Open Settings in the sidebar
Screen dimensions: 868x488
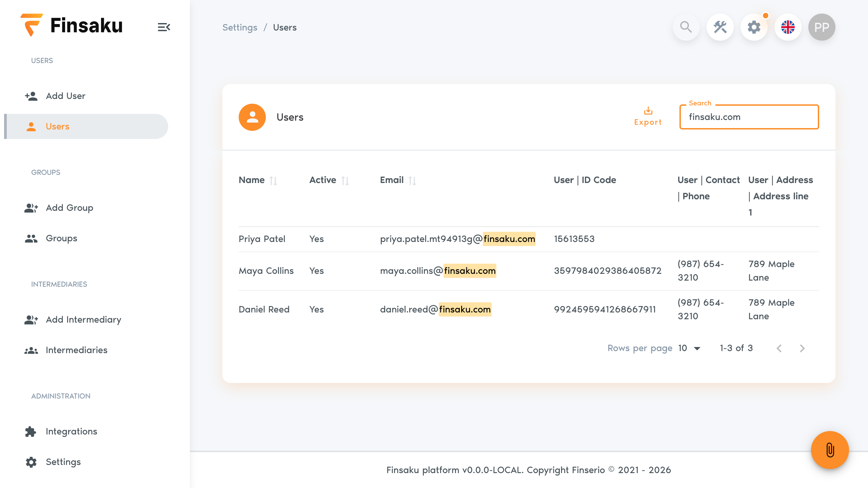tap(86, 462)
